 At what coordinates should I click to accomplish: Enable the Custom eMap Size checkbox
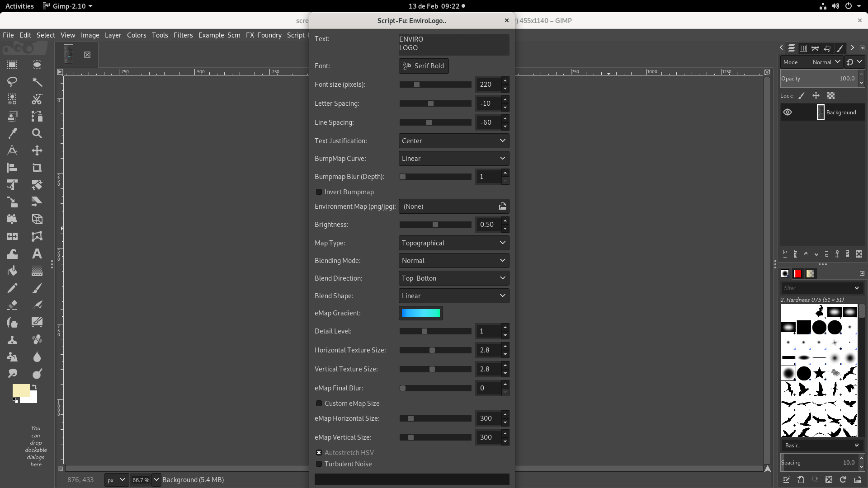click(319, 404)
